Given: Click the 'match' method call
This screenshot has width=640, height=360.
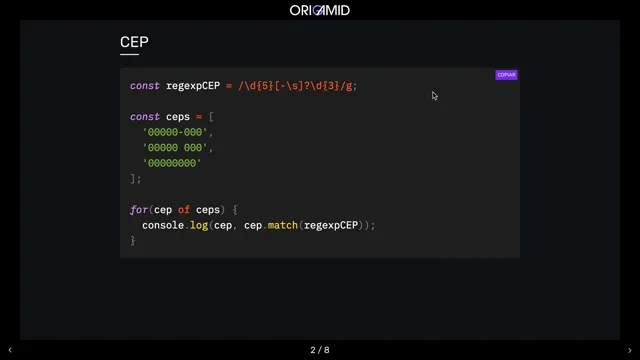Looking at the screenshot, I should click(x=282, y=225).
